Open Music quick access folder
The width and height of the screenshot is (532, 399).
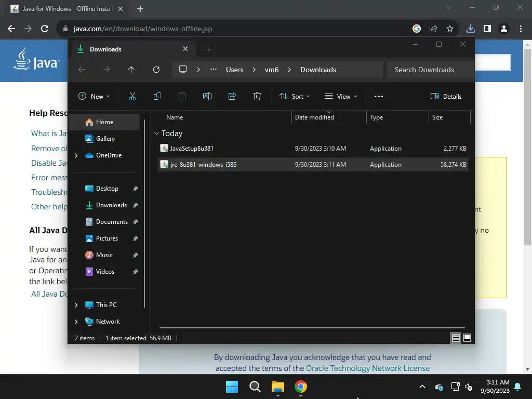[x=105, y=255]
